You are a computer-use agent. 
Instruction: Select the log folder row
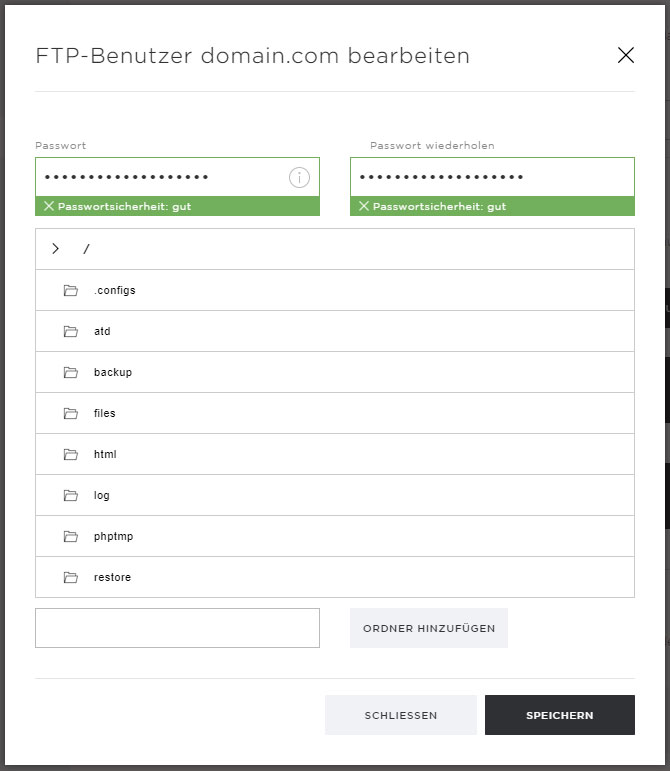335,495
